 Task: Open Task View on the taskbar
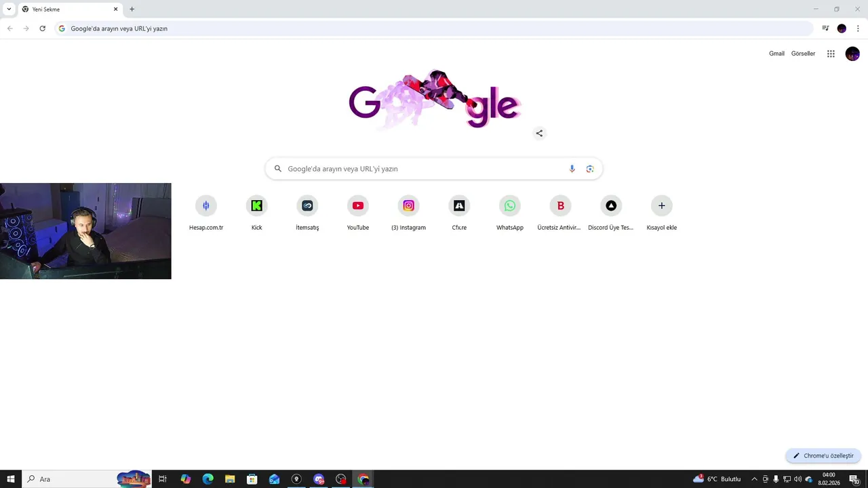coord(163,479)
